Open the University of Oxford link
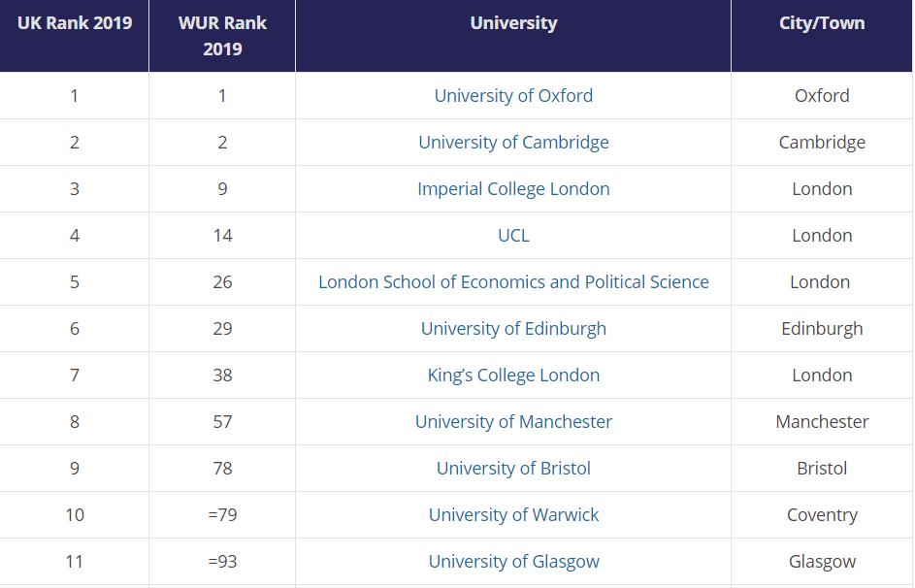Viewport: 915px width, 588px height. pos(513,96)
